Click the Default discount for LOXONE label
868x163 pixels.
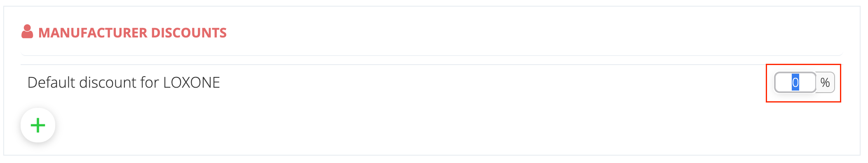(x=124, y=82)
